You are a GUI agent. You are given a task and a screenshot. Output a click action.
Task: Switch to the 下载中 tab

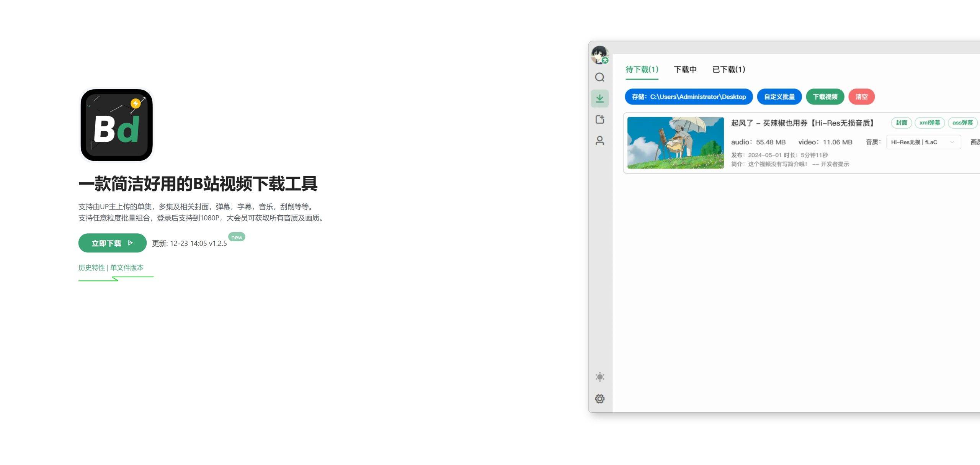pyautogui.click(x=685, y=70)
